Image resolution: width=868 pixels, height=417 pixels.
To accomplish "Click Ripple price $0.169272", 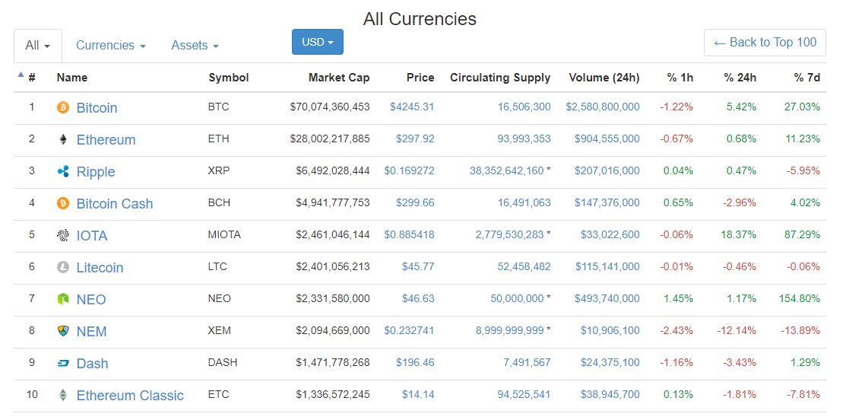I will click(409, 170).
